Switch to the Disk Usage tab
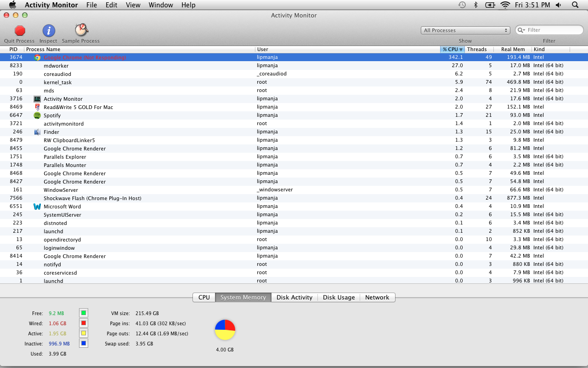 [x=339, y=297]
